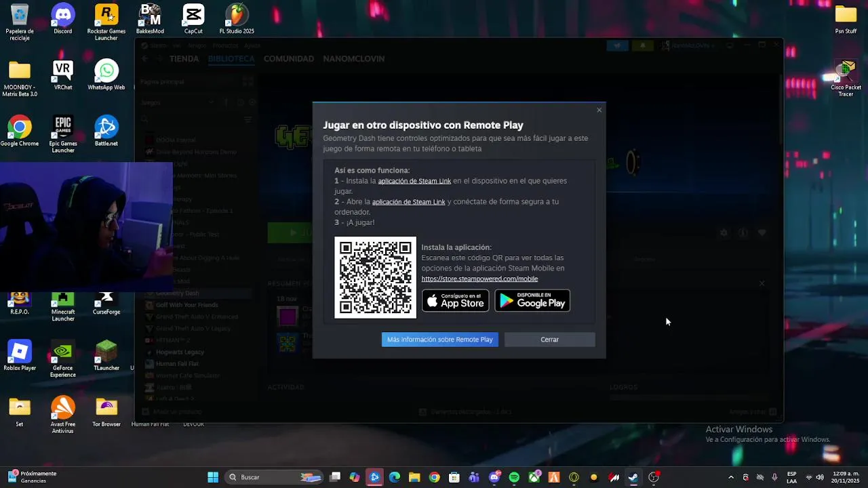Image resolution: width=868 pixels, height=488 pixels.
Task: Open CapCut desktop shortcut
Action: pyautogui.click(x=193, y=19)
